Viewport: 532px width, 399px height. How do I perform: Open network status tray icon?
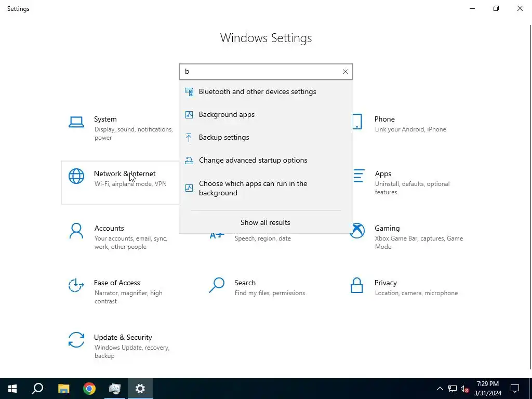pos(453,389)
